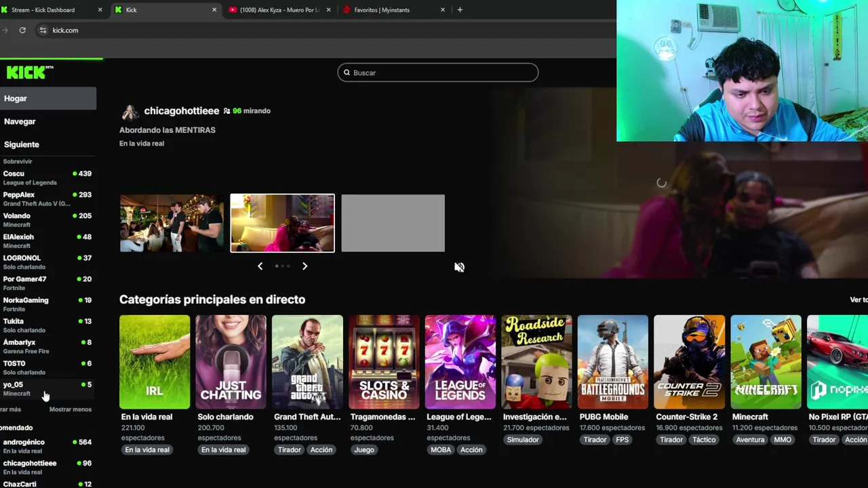
Task: Open chicagohottieee in recommended sidebar list
Action: pos(47,467)
